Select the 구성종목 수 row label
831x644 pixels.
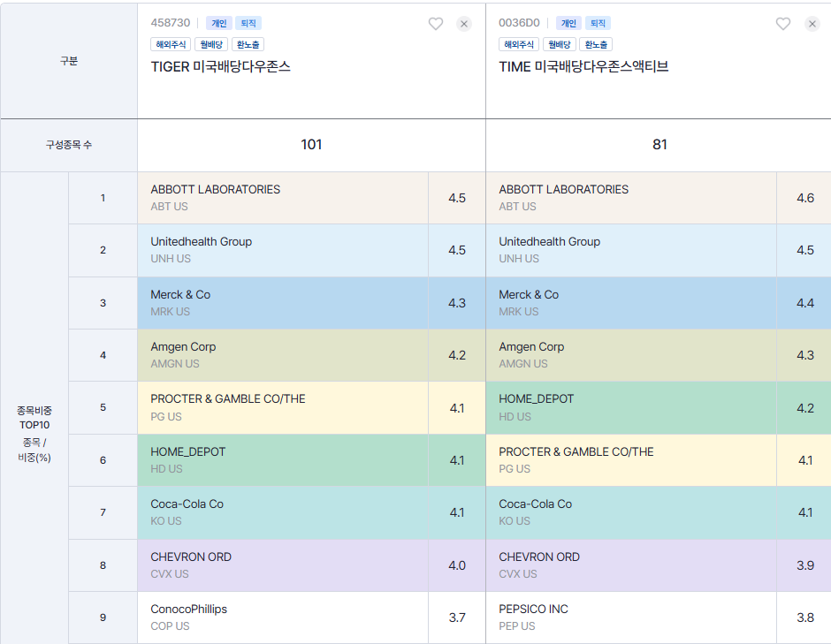pyautogui.click(x=69, y=145)
